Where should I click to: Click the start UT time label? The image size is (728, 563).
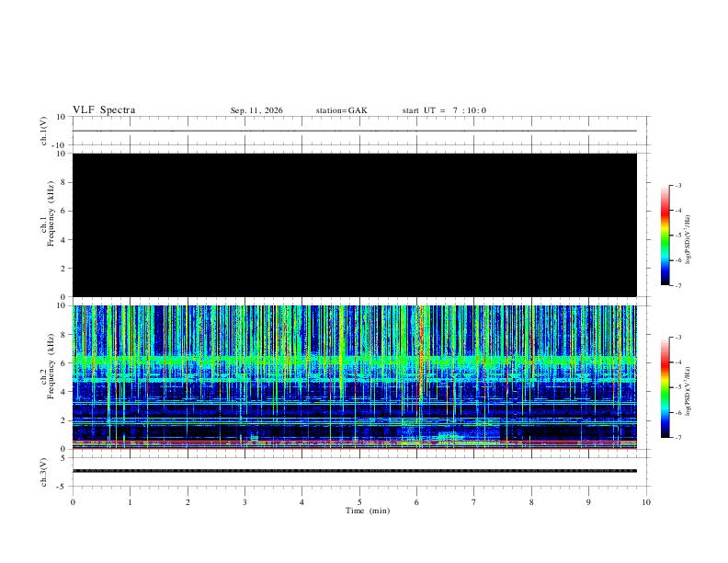[x=444, y=110]
